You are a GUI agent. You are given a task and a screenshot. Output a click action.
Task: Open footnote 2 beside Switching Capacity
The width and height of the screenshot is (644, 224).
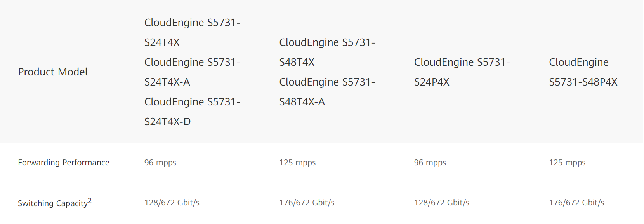coord(90,201)
